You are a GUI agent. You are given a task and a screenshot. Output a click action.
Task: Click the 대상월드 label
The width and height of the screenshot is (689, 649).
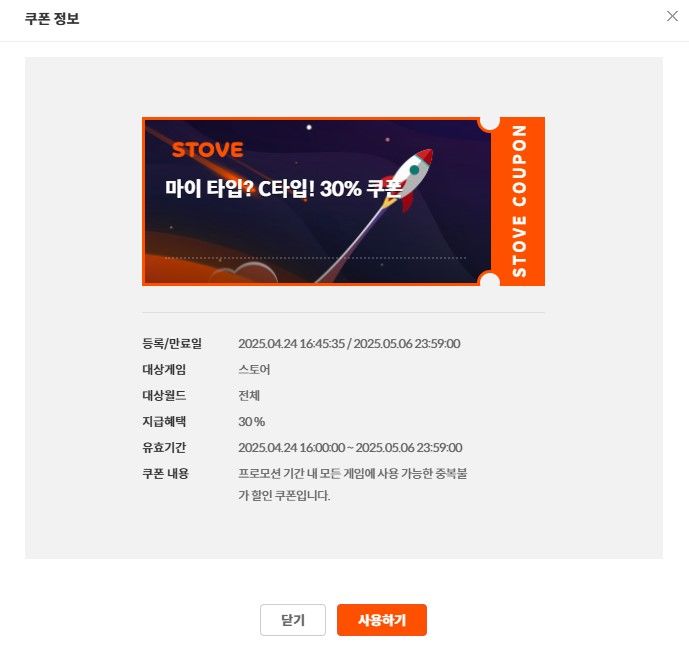coord(164,395)
